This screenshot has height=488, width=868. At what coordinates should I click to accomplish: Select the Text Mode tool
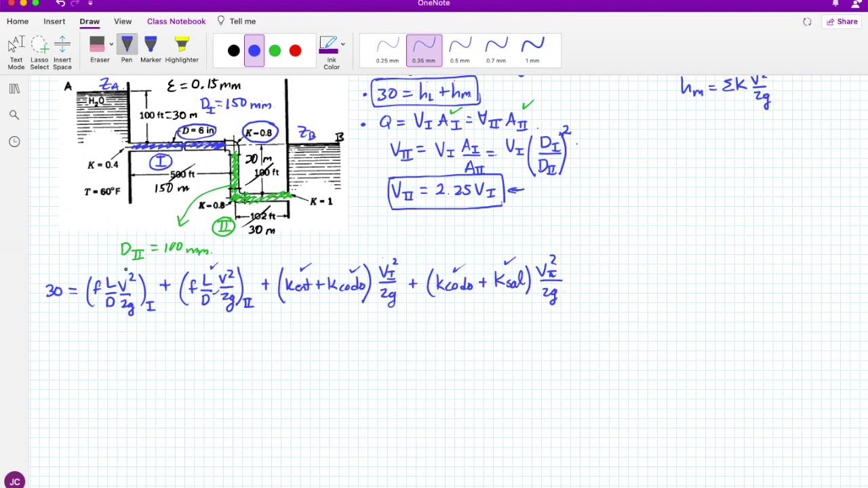[16, 53]
